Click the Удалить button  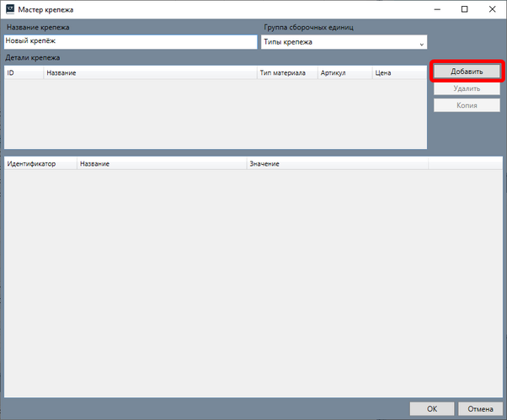tap(467, 88)
